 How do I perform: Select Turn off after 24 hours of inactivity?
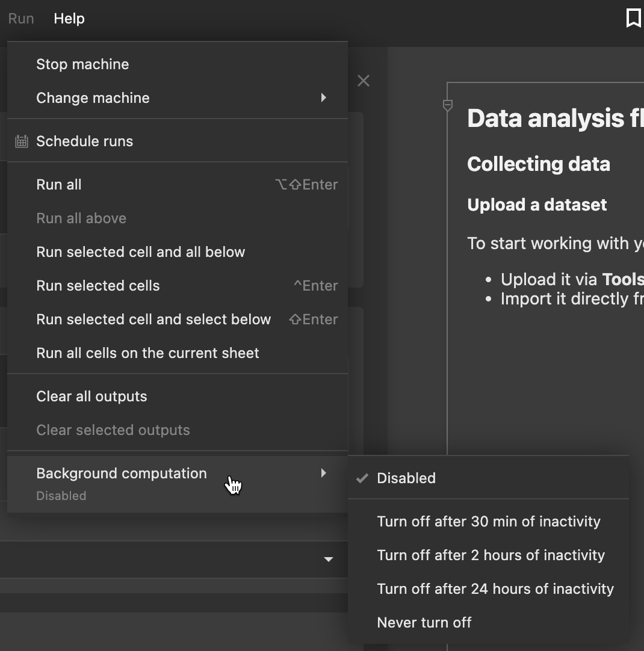click(495, 588)
